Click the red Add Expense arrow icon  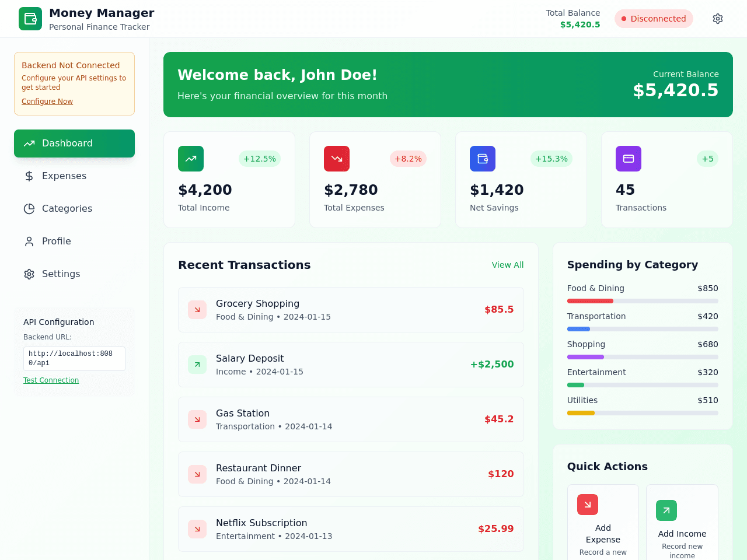pos(588,505)
